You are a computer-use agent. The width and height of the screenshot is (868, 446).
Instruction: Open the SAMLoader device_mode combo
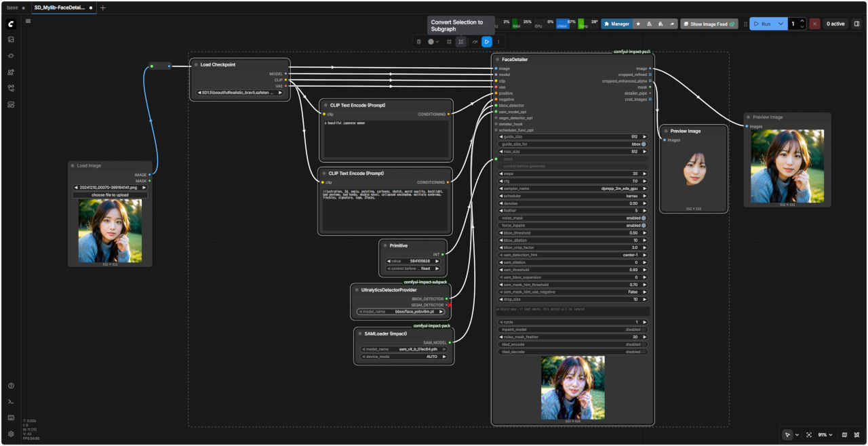point(403,356)
